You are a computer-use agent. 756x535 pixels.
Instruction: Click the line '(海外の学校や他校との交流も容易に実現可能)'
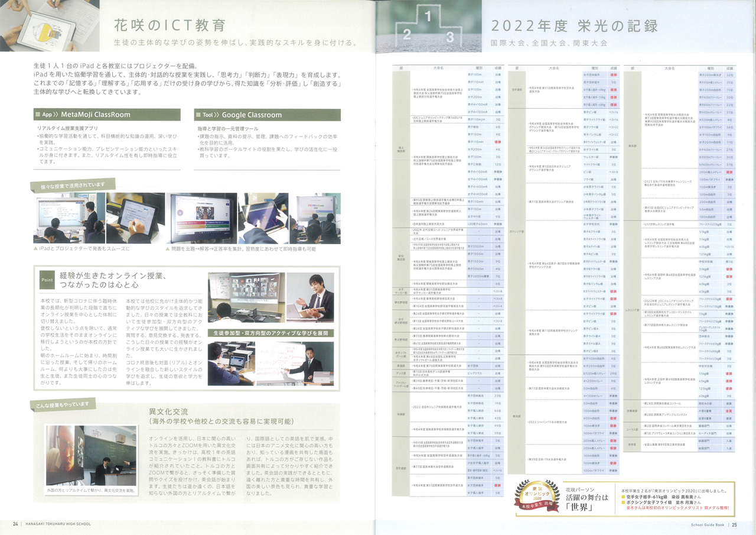click(x=221, y=421)
